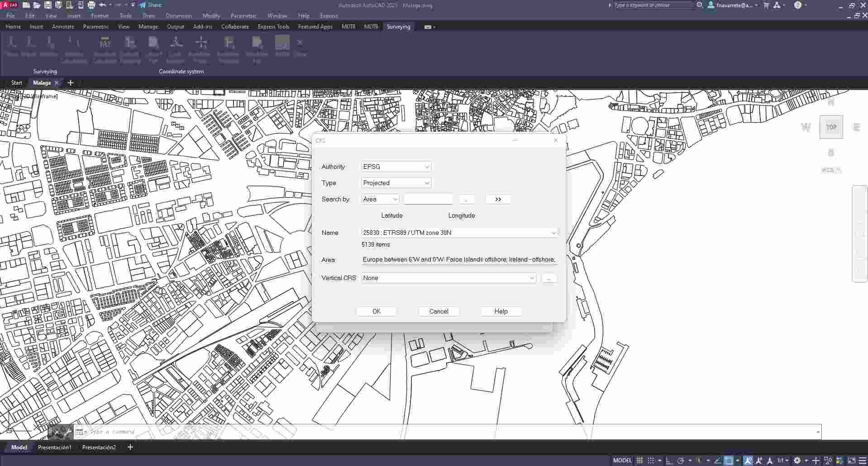The image size is (868, 466).
Task: Click the Undo arrow icon
Action: click(x=103, y=5)
